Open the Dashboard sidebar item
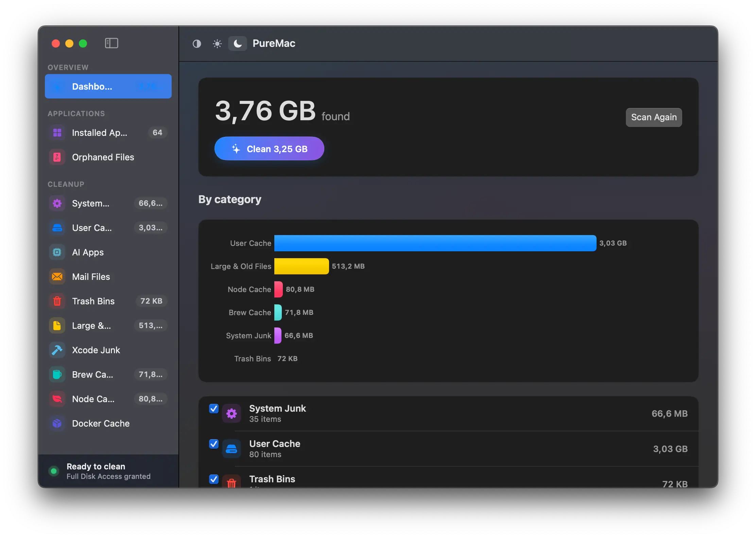 [x=108, y=86]
